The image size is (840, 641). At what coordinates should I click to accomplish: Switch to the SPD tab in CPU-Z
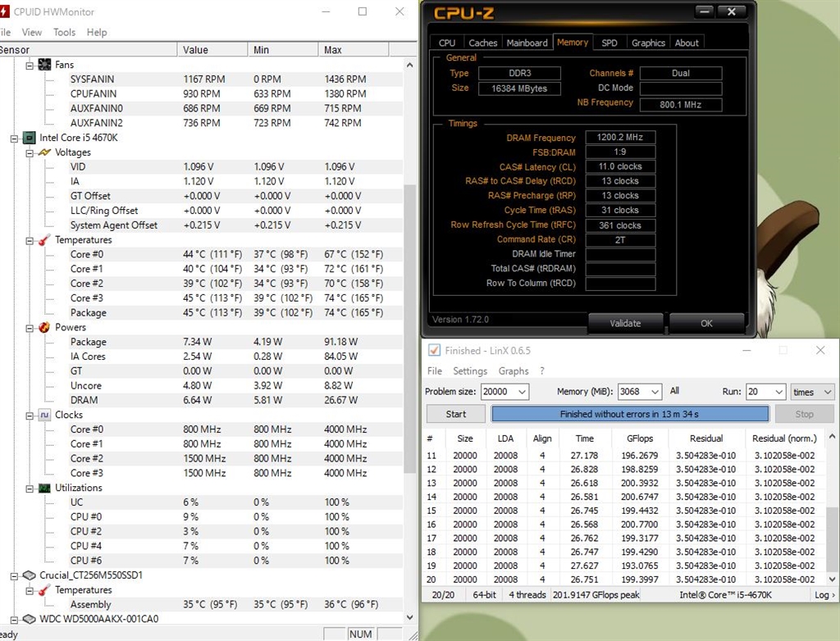pos(609,43)
